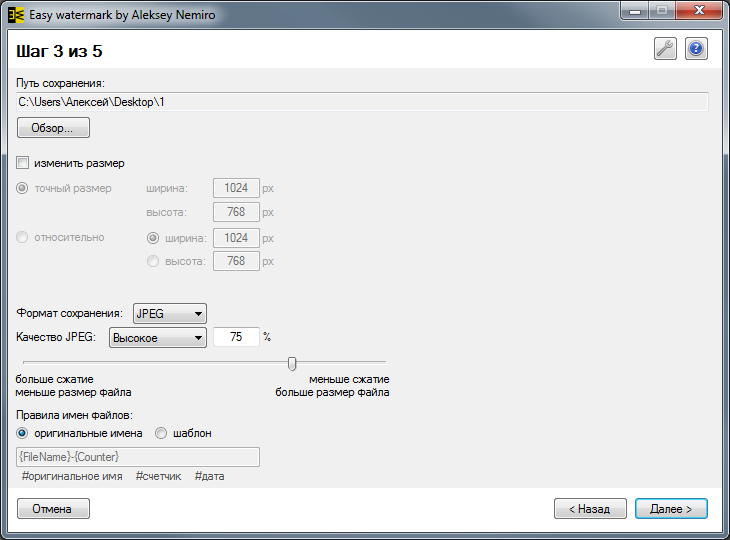The width and height of the screenshot is (730, 540).
Task: Click the JPEG compression slider handle
Action: (x=292, y=363)
